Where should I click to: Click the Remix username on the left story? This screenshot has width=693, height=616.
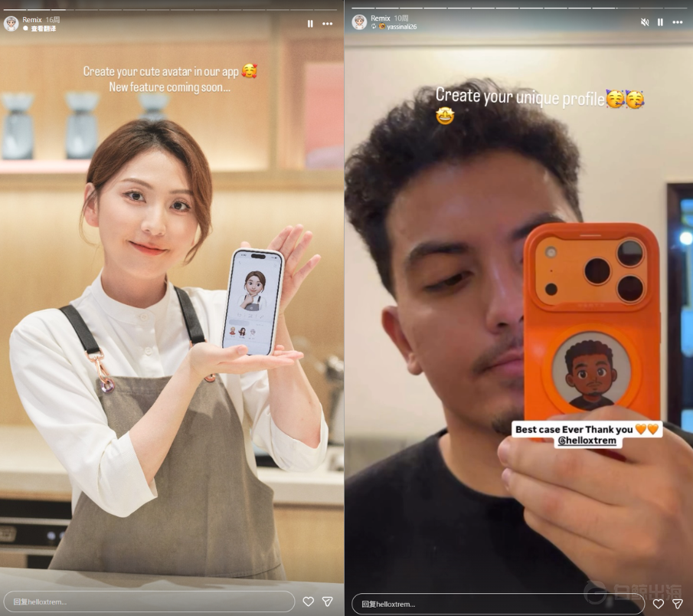tap(32, 19)
